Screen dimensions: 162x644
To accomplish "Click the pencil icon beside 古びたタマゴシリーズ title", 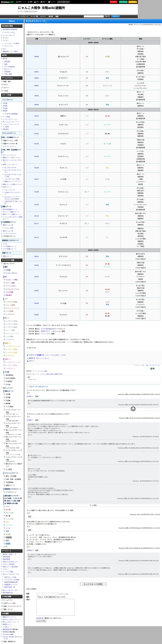I will click(x=46, y=21).
